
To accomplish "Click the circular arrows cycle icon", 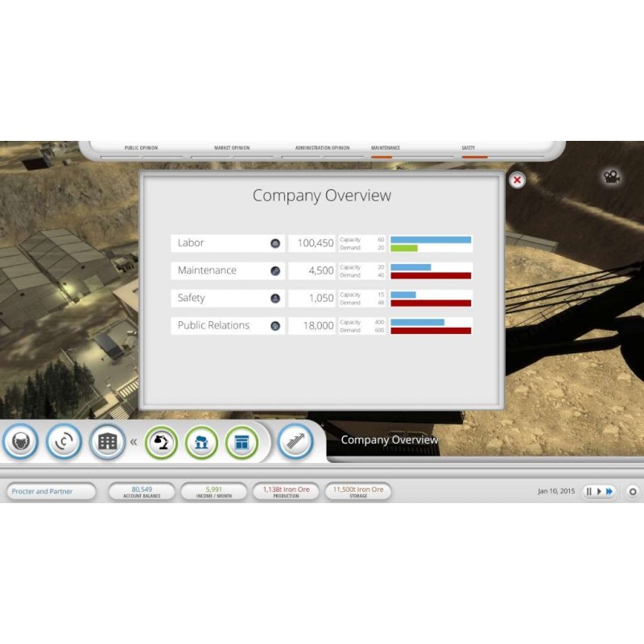I will 64,441.
